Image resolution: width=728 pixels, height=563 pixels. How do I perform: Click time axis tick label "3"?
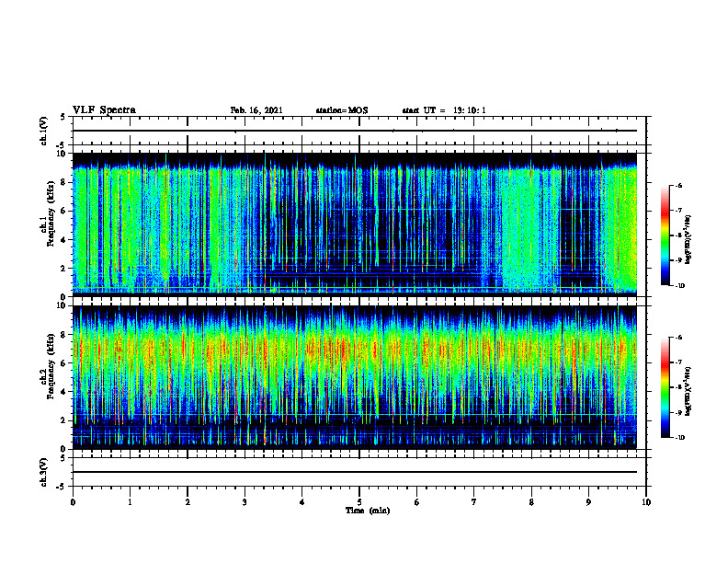click(x=245, y=502)
